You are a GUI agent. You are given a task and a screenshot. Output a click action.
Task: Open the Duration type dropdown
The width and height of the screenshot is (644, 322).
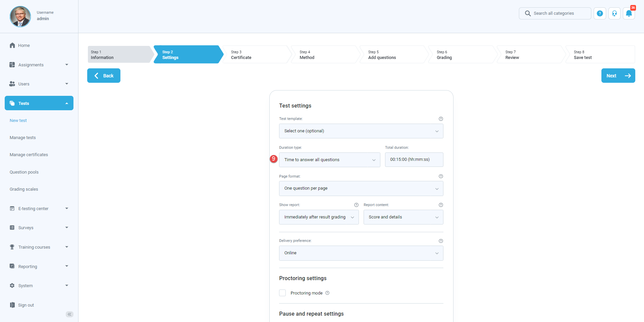(329, 160)
